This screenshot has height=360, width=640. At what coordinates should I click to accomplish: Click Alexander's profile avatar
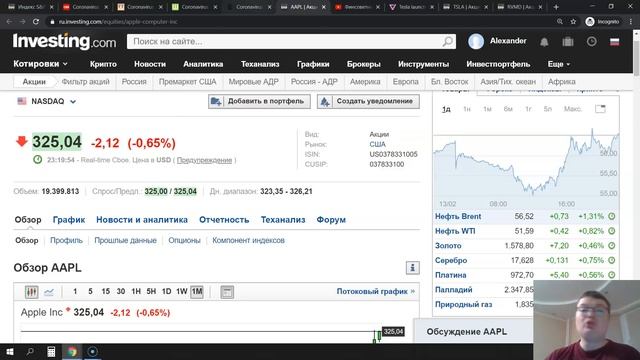click(476, 41)
